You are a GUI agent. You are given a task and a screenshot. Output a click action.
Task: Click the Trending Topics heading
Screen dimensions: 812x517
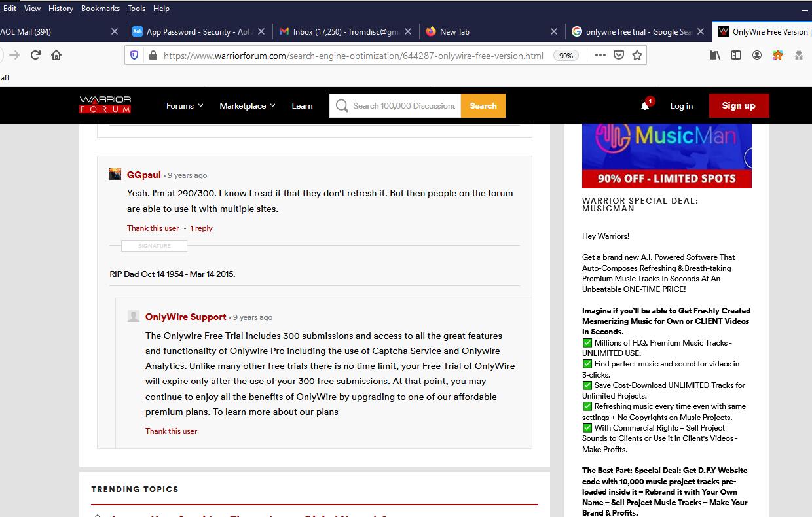pos(135,489)
